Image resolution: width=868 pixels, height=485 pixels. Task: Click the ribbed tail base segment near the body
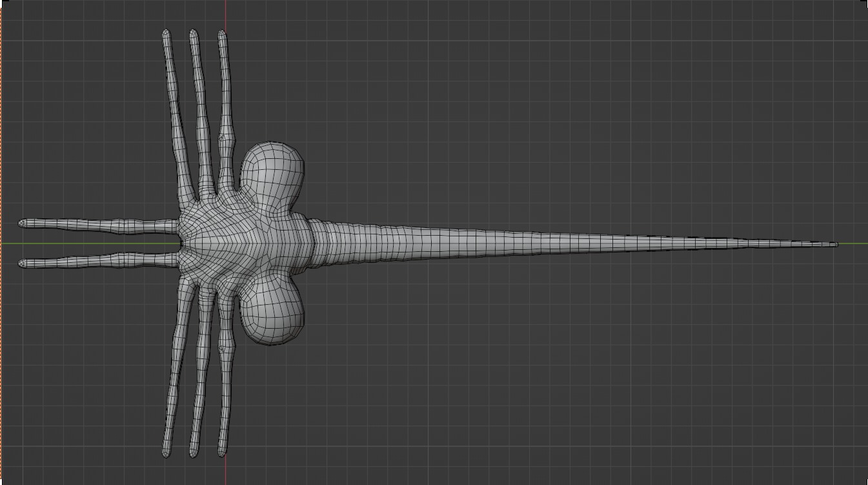coord(321,243)
